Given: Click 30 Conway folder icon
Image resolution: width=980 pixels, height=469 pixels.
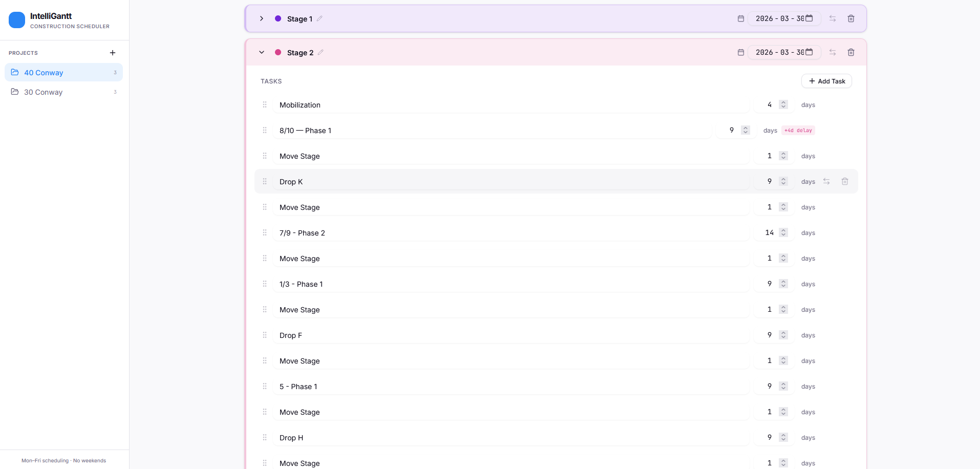Looking at the screenshot, I should [x=15, y=92].
